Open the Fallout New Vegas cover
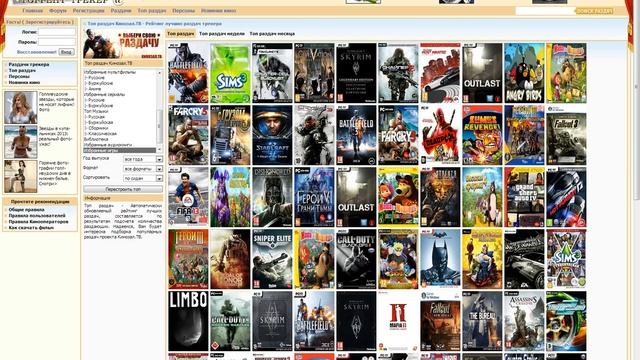The image size is (640, 360). click(440, 321)
